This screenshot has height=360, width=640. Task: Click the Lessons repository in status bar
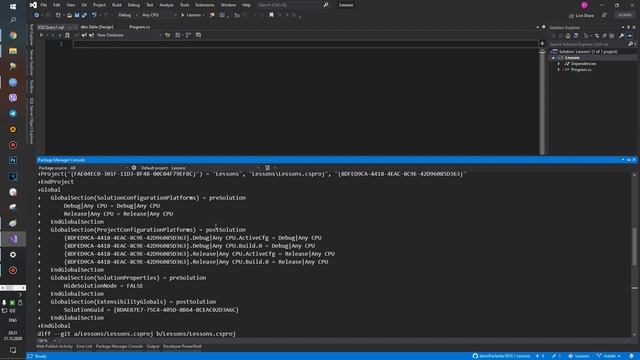[x=579, y=356]
